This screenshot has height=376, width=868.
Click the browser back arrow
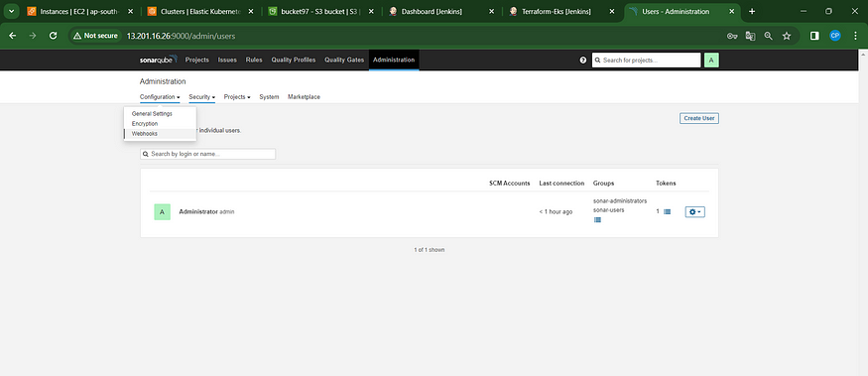pyautogui.click(x=13, y=36)
